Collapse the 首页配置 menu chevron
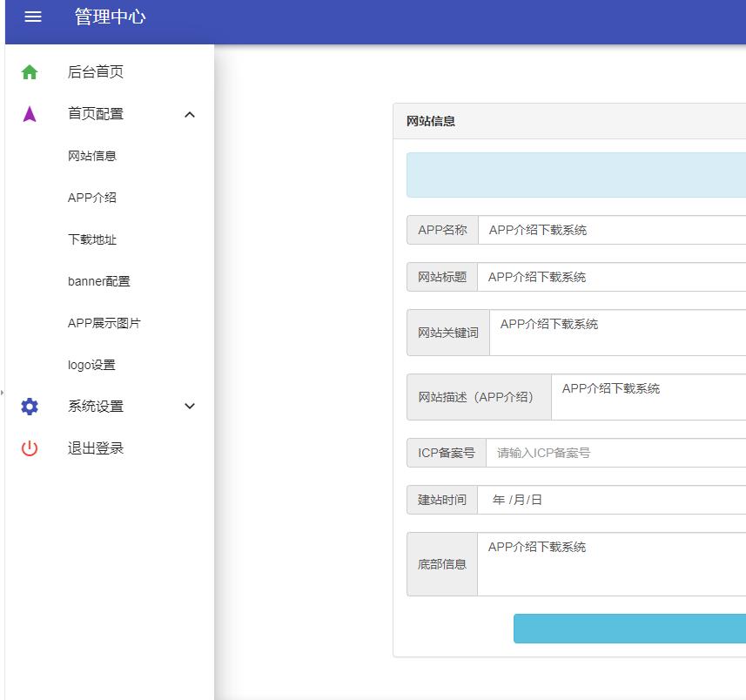The image size is (746, 700). (190, 114)
